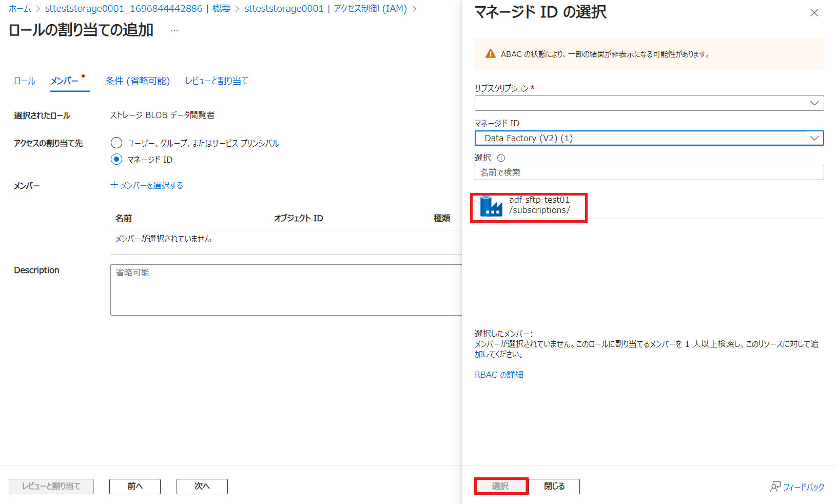Switch to the ロール tab
836x504 pixels.
(24, 81)
